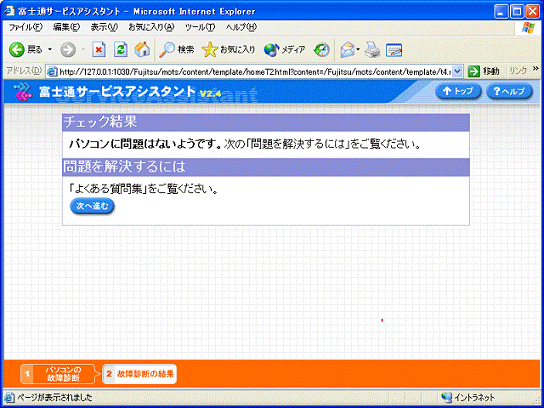Print the page with printer icon
544x408 pixels.
[373, 50]
